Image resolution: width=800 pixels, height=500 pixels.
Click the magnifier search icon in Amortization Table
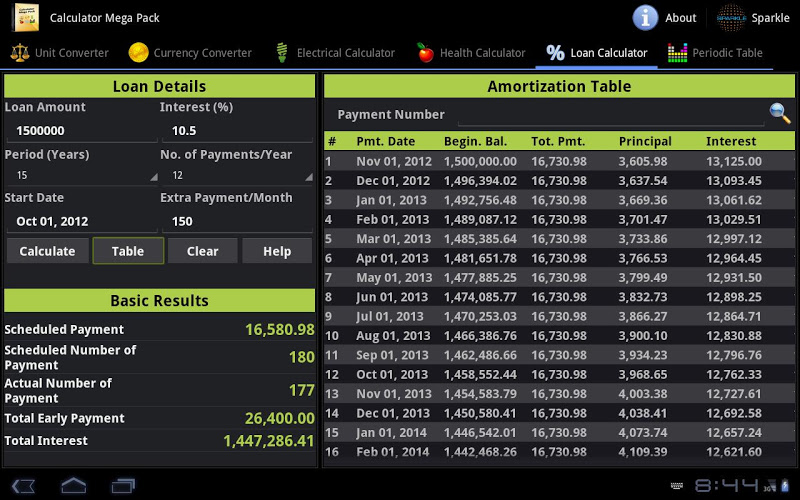pyautogui.click(x=780, y=113)
